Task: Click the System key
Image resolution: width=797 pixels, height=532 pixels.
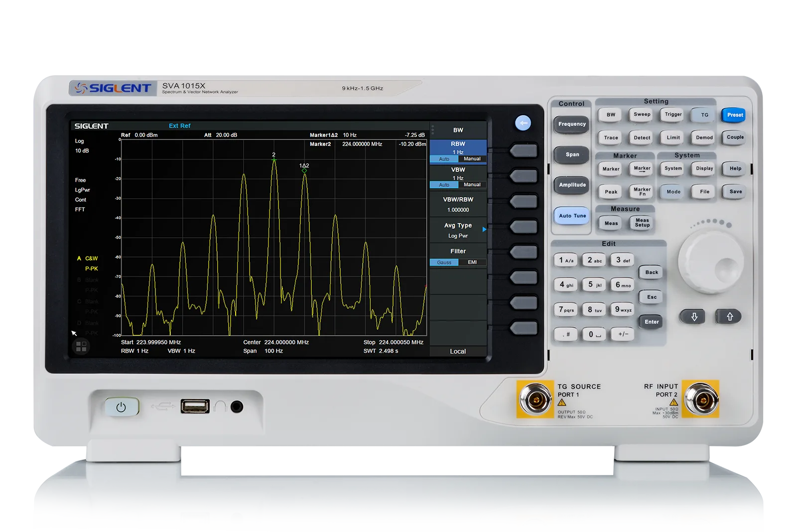Action: 673,168
